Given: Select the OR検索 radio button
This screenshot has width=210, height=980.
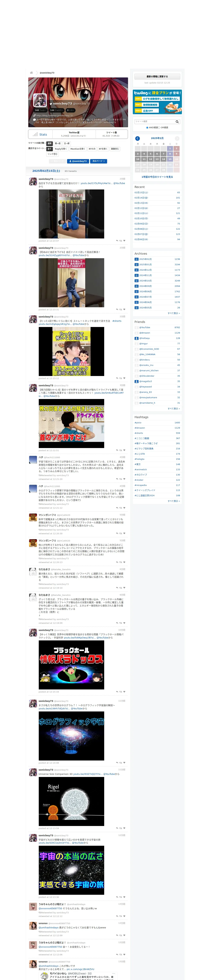Looking at the screenshot, I should pyautogui.click(x=159, y=127).
